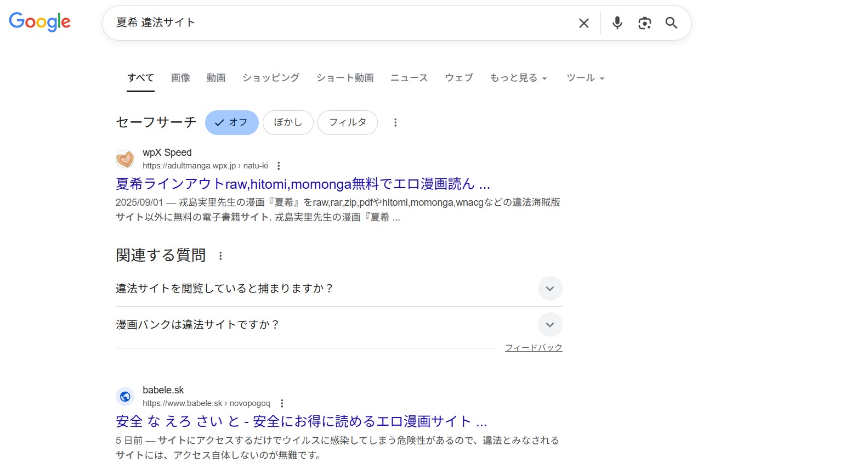The width and height of the screenshot is (868, 468).
Task: Click the babele.sk site name
Action: (x=163, y=390)
